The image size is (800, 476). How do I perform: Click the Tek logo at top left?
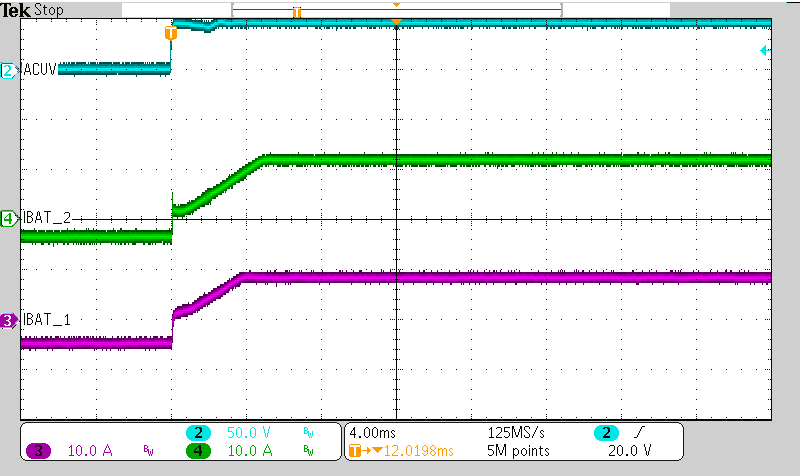15,10
